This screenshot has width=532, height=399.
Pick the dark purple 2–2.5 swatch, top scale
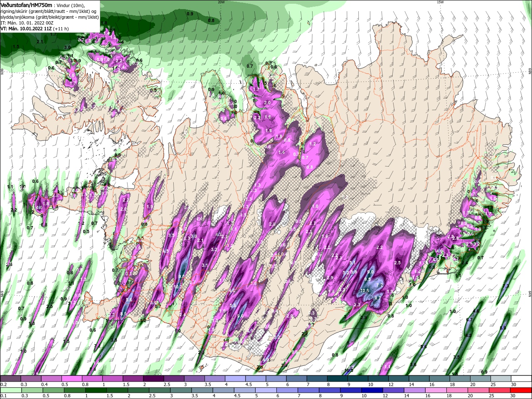coord(153,379)
